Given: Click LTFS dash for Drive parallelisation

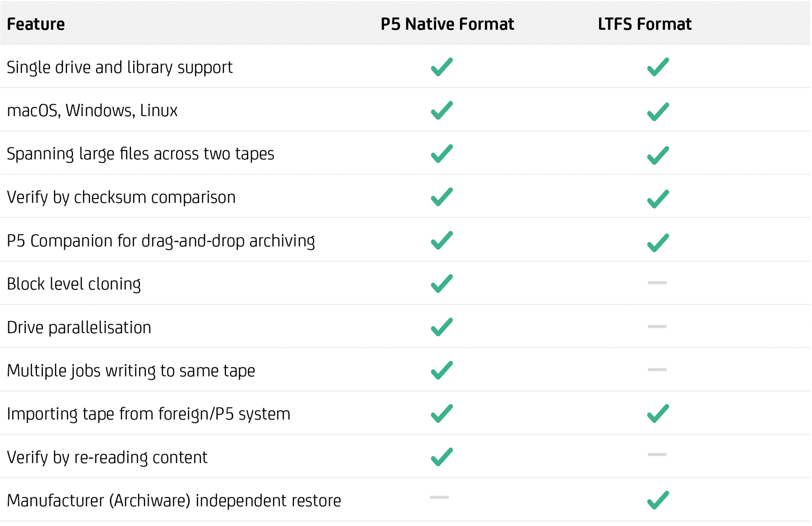Looking at the screenshot, I should coord(657,326).
